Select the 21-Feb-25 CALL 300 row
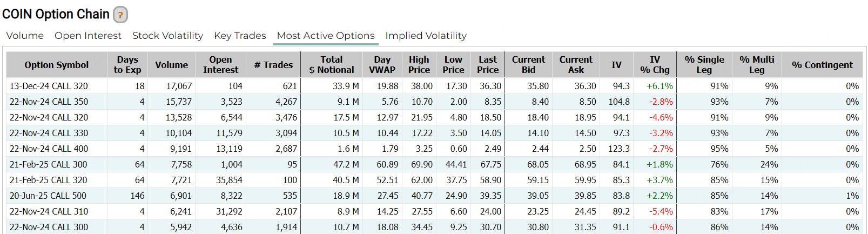This screenshot has width=868, height=234. click(48, 164)
